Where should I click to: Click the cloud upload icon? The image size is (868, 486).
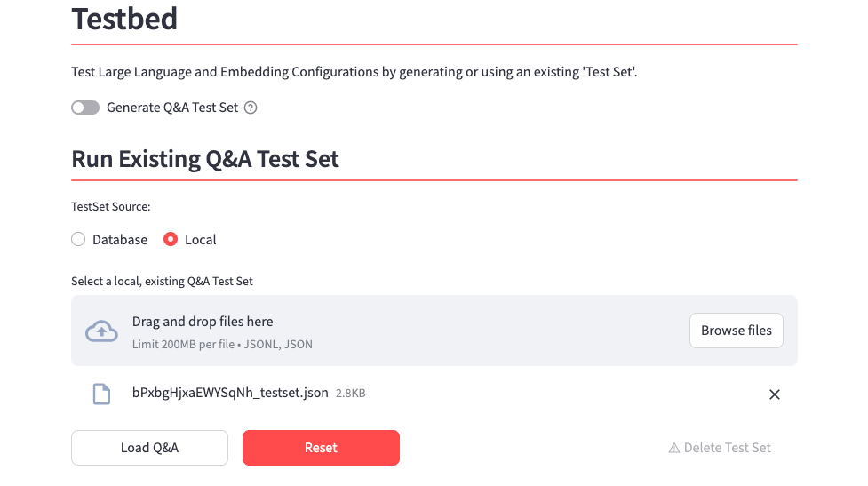pyautogui.click(x=101, y=331)
